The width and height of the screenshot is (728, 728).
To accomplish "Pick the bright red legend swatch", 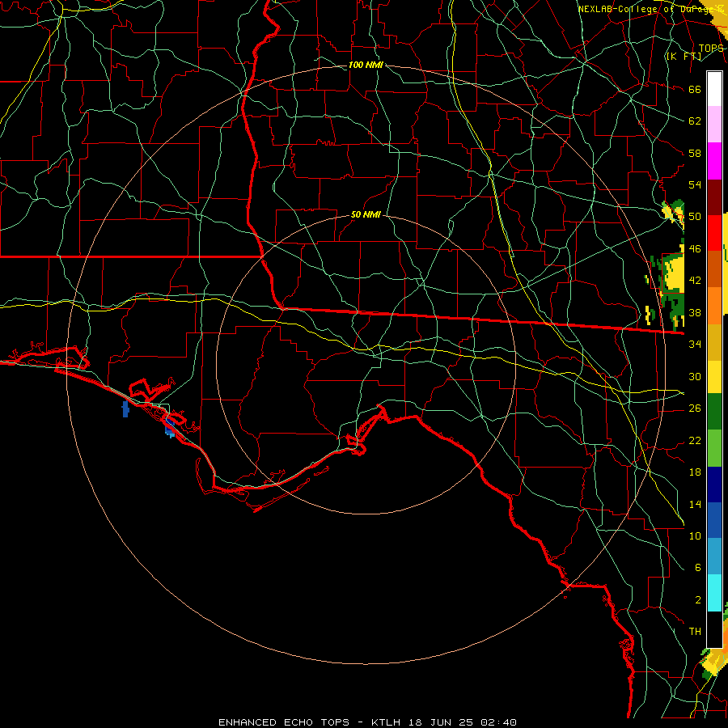I will pyautogui.click(x=714, y=233).
